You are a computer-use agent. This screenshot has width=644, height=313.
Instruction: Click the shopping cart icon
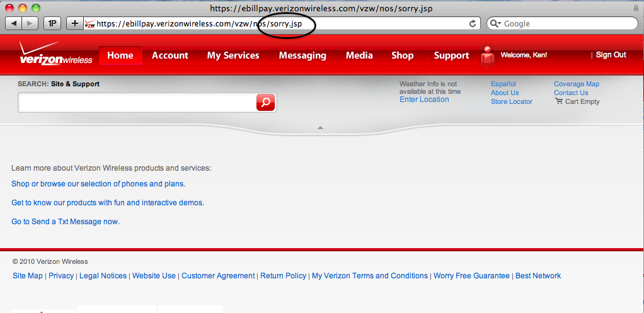[558, 101]
